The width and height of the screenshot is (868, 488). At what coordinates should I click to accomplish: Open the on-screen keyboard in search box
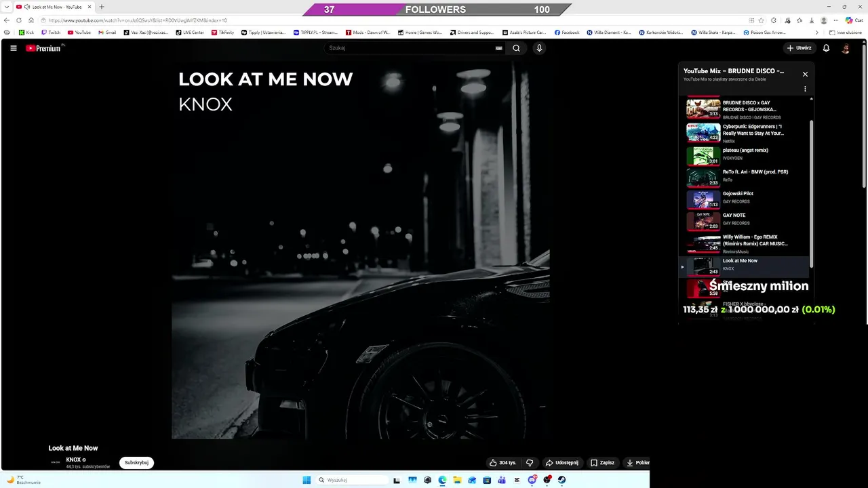499,48
